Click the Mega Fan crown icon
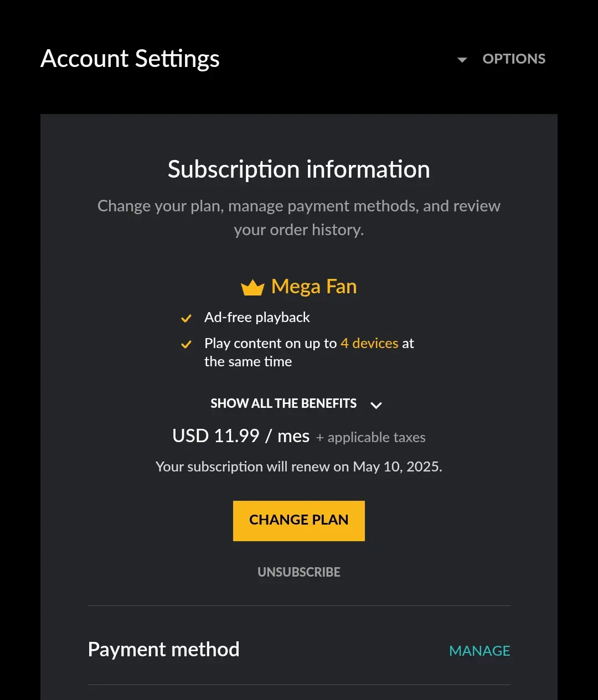The width and height of the screenshot is (598, 700). (252, 287)
